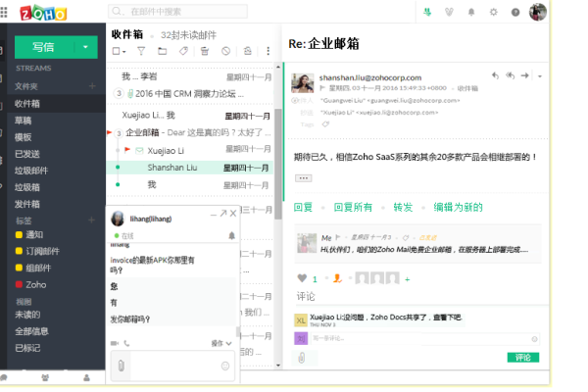Expand the compose button dropdown arrow
588x392 pixels.
click(x=85, y=47)
